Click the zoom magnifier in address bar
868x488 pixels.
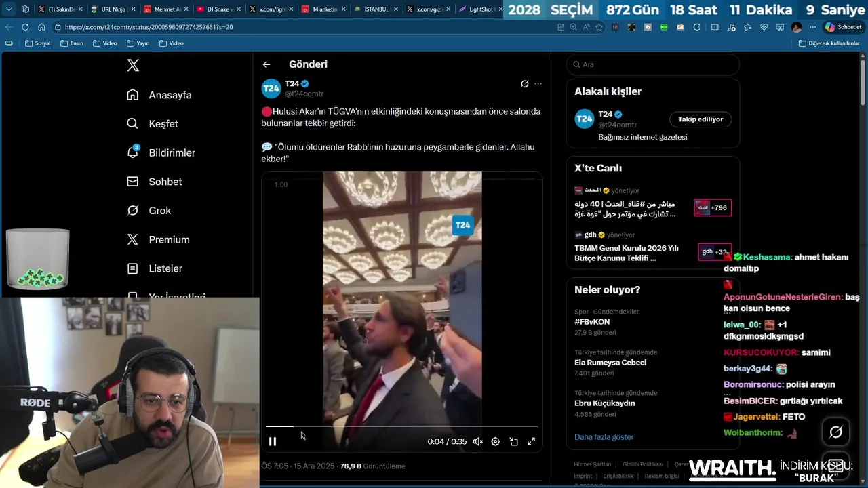[574, 27]
